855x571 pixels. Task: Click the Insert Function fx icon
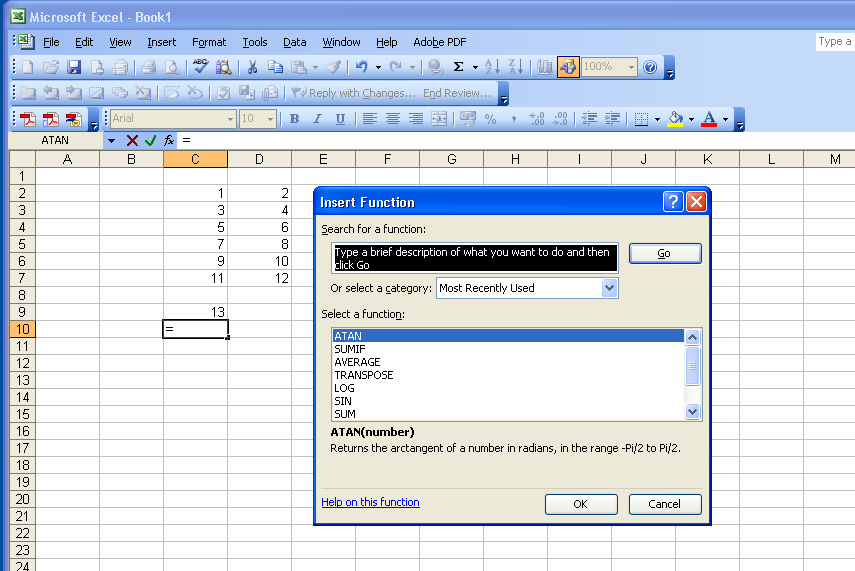point(169,140)
